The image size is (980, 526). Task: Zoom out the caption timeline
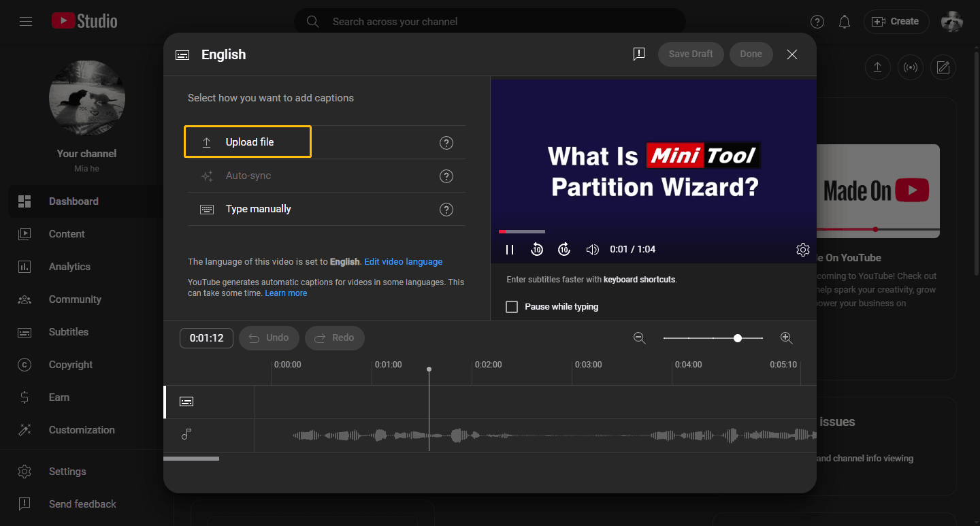click(x=640, y=338)
